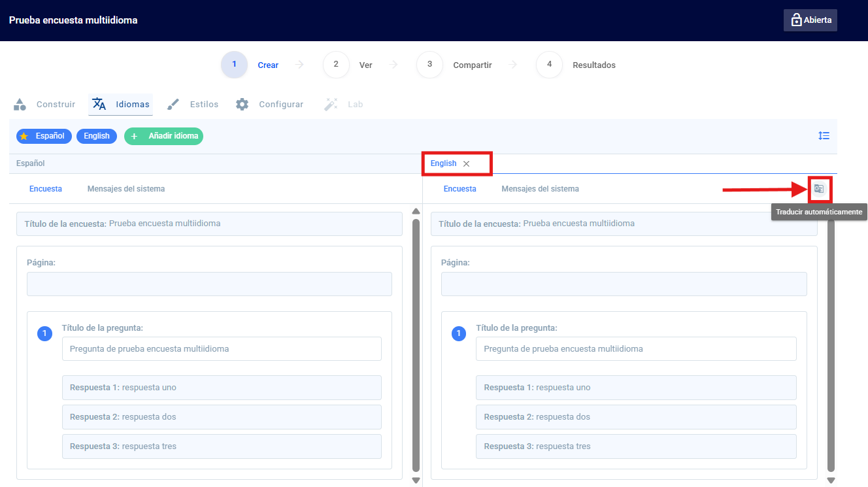Toggle line spacing icon at right
868x487 pixels.
point(824,136)
